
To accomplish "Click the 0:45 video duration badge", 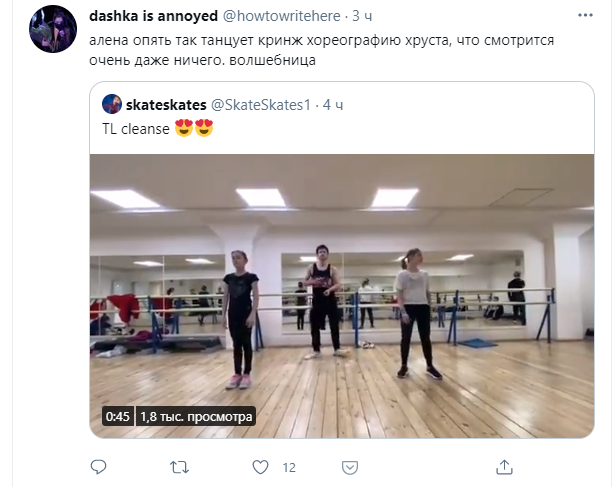I will coord(118,416).
